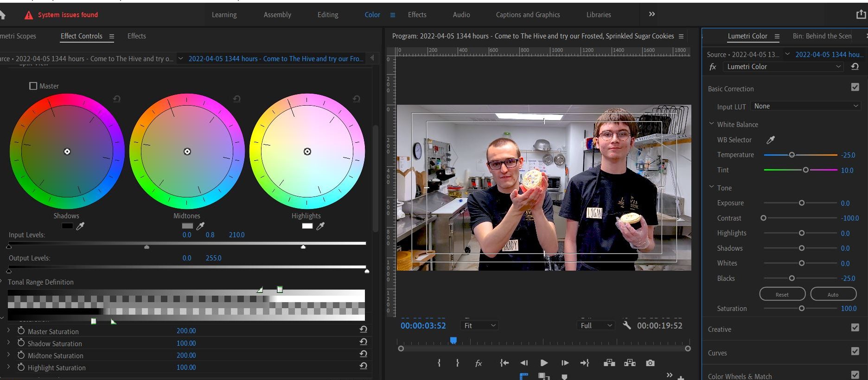Click the Contrast slider handle
Viewport: 868px width, 380px height.
(x=763, y=218)
